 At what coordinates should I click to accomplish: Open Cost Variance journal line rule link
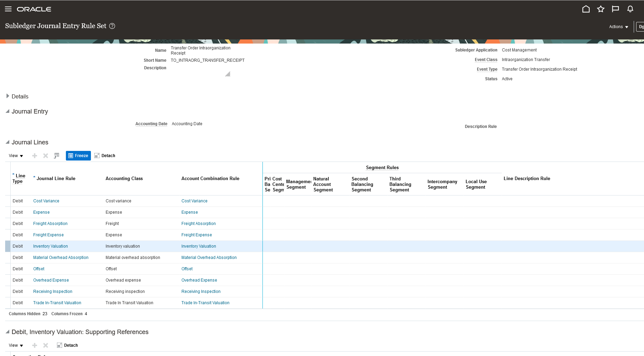point(46,201)
